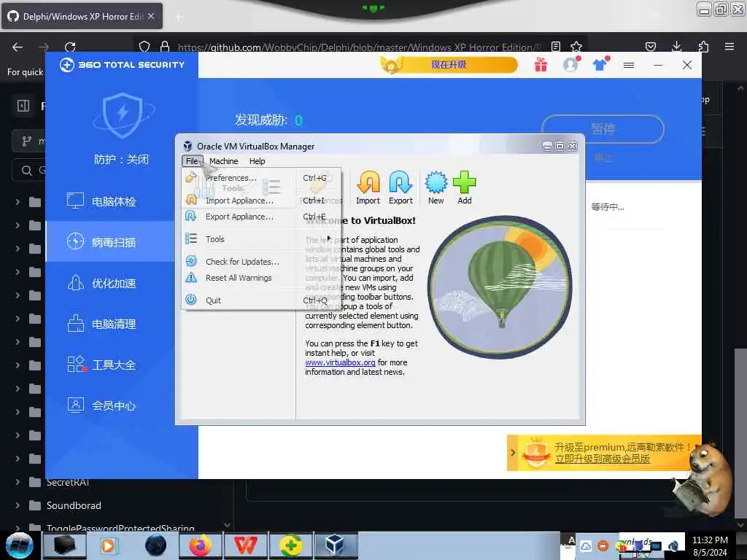Bookmark the page with the star icon
Screen dimensions: 747x560
[x=576, y=47]
